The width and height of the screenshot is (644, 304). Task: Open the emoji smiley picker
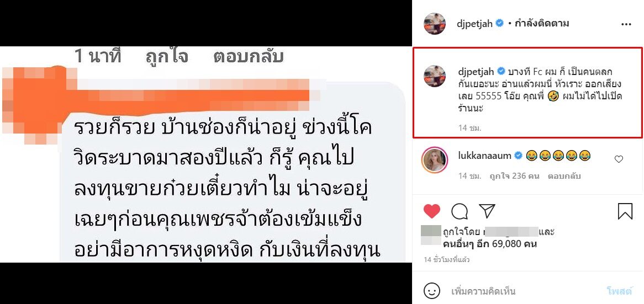pyautogui.click(x=431, y=291)
